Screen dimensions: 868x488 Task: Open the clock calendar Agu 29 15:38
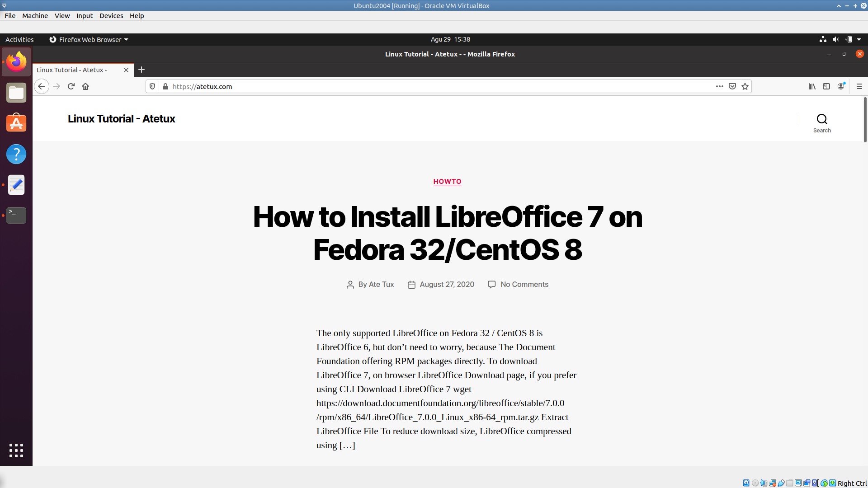(450, 39)
